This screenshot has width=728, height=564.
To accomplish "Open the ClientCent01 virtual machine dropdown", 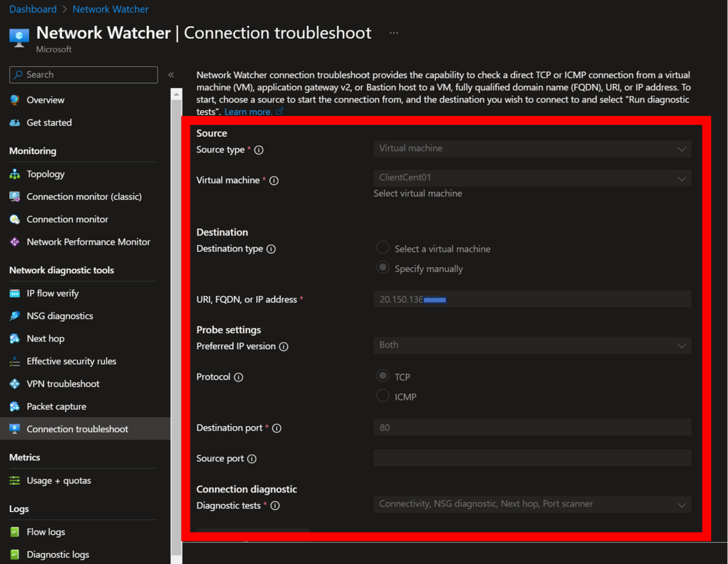I will point(532,178).
